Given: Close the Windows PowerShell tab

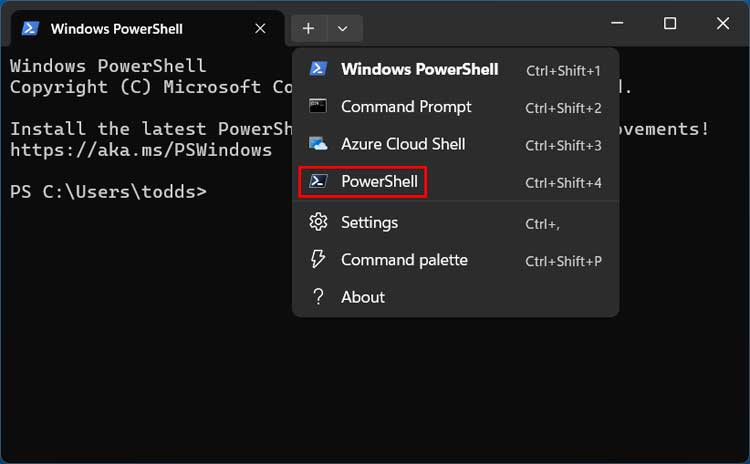Looking at the screenshot, I should (x=260, y=29).
